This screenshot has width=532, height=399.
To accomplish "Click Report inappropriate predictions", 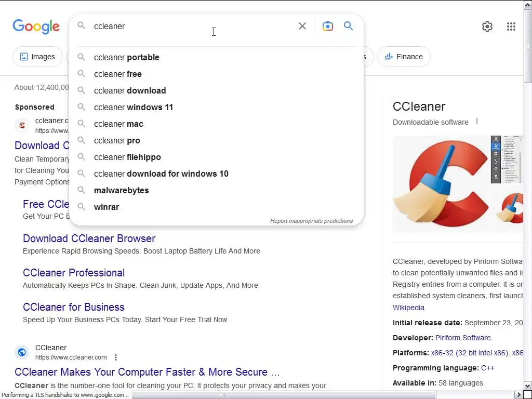I will coord(311,221).
